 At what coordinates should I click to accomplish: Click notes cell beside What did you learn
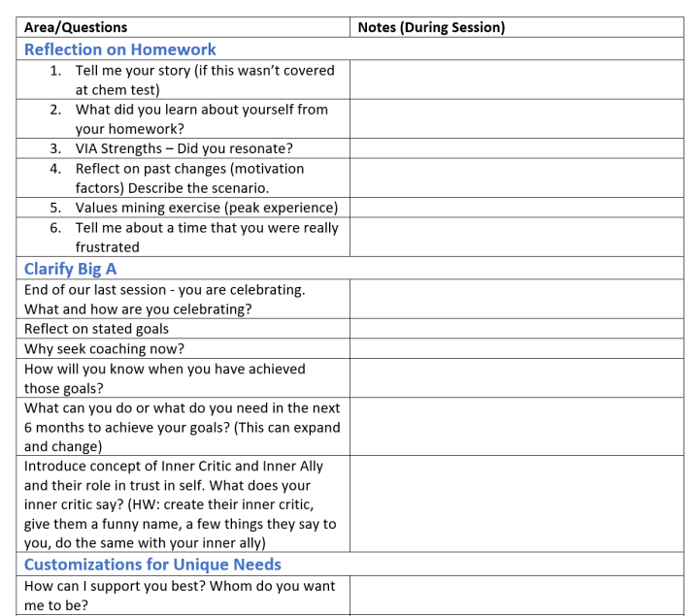516,119
